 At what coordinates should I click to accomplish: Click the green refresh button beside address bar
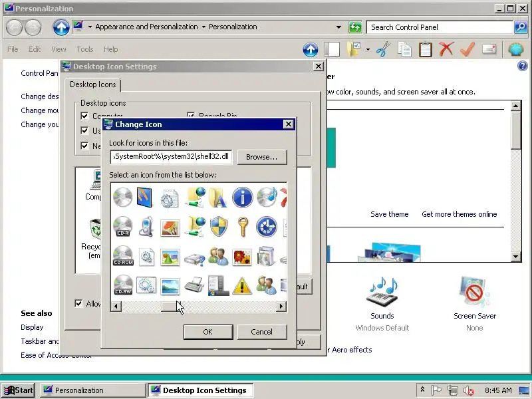[355, 27]
